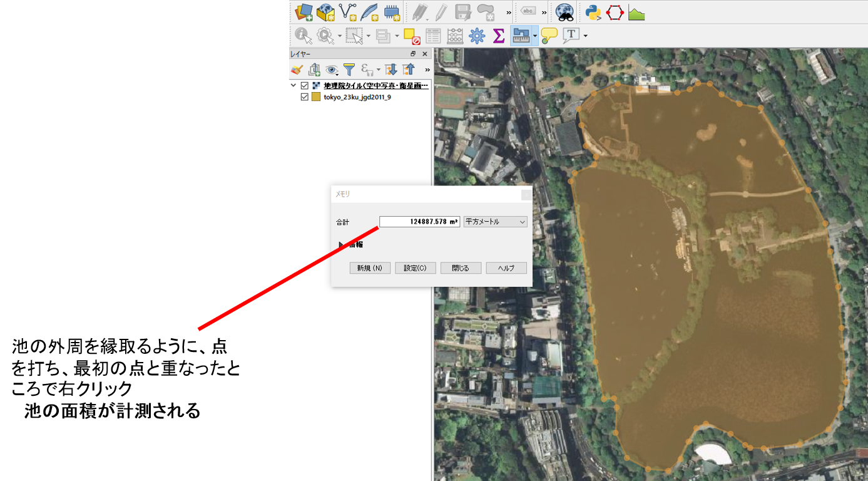
Task: Open the MetaSearch globe binoculars icon
Action: point(565,12)
